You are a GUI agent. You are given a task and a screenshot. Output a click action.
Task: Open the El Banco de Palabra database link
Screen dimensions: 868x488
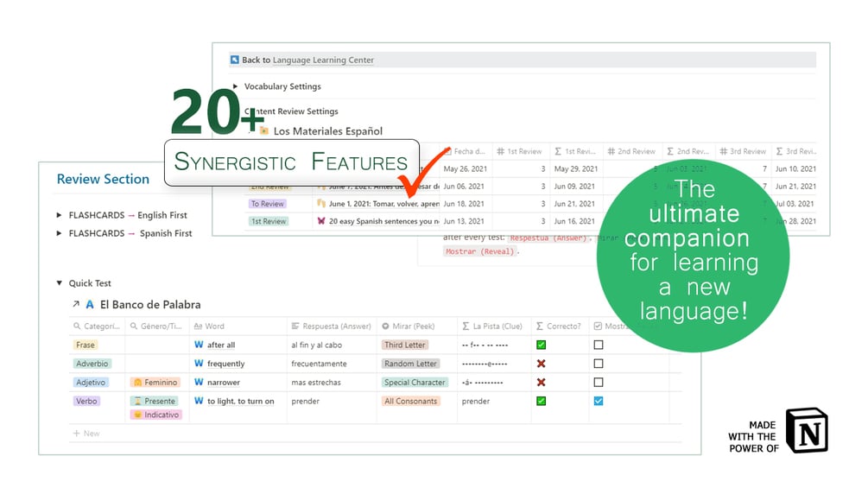click(150, 304)
